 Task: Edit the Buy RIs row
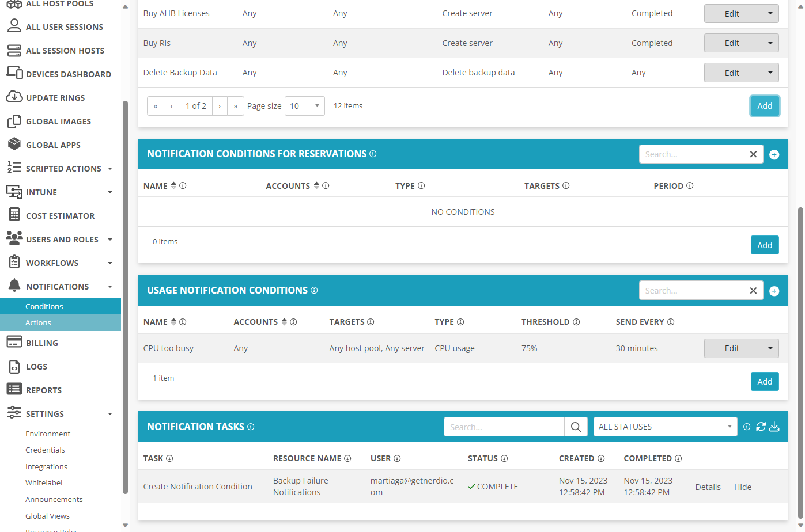[x=732, y=43]
